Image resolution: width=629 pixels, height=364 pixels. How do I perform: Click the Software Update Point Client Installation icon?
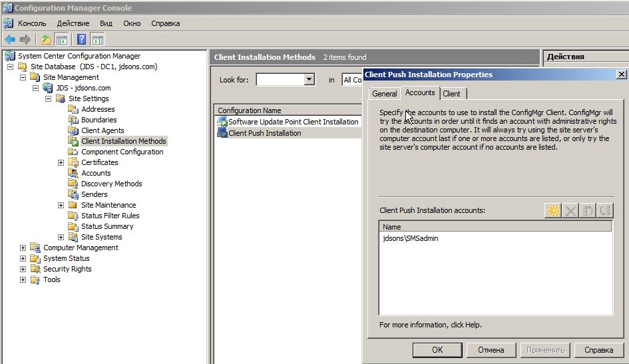click(x=222, y=122)
